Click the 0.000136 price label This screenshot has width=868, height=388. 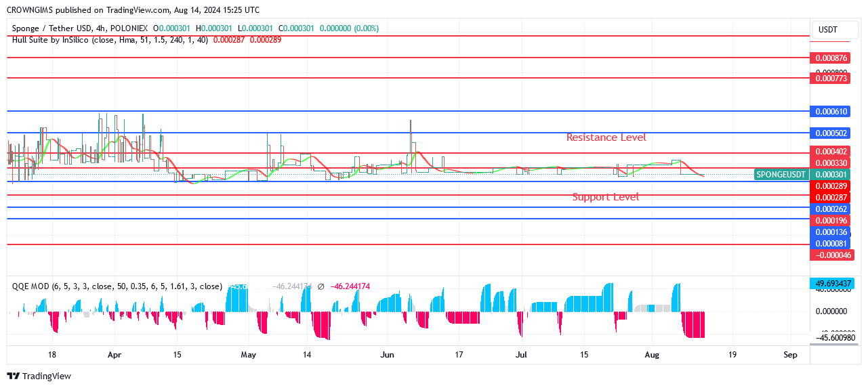pos(831,232)
